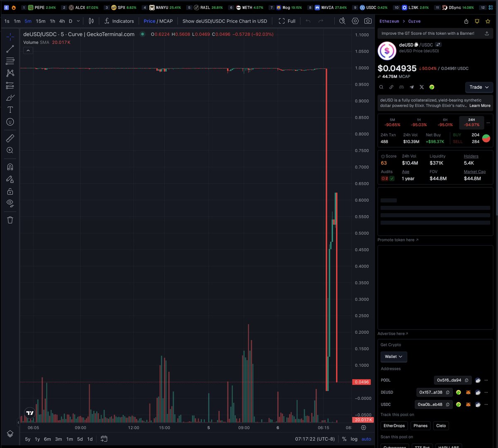The image size is (498, 448).
Task: Select the text annotation tool
Action: [10, 110]
